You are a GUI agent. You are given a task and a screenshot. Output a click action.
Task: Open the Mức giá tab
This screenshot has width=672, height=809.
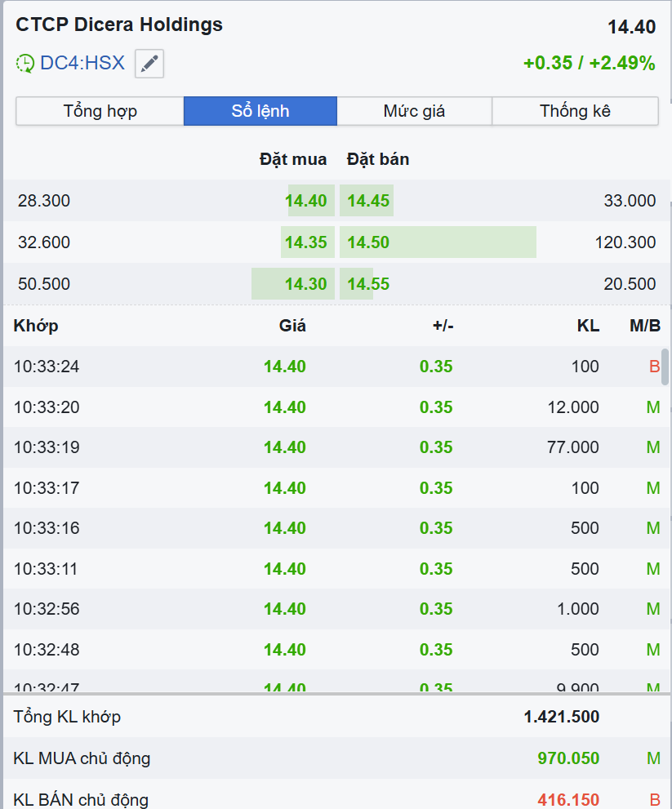tap(414, 111)
